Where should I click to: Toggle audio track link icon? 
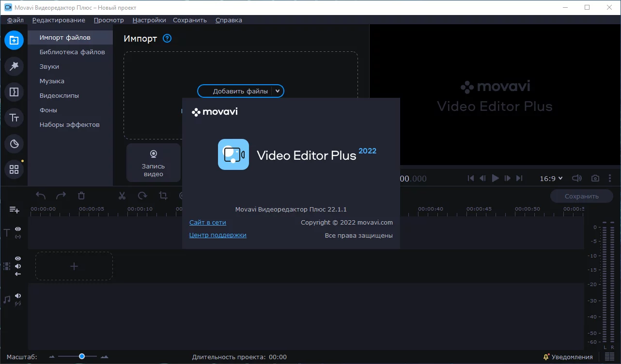tap(18, 303)
